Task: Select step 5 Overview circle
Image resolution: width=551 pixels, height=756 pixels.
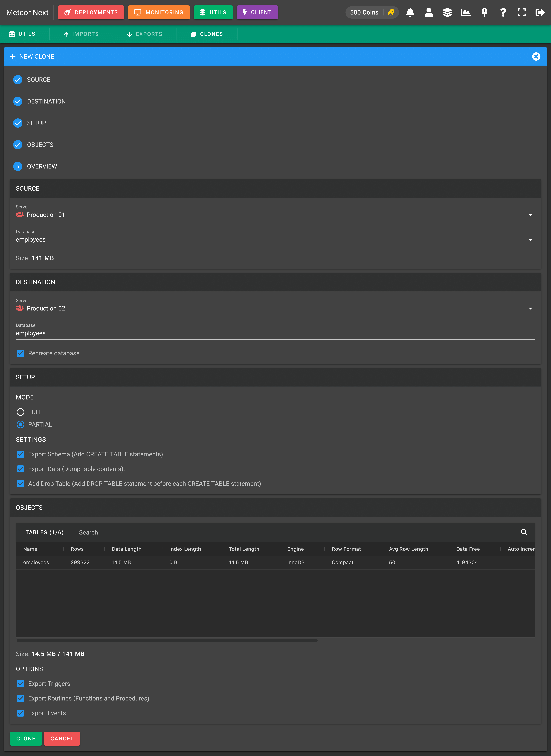Action: (18, 166)
